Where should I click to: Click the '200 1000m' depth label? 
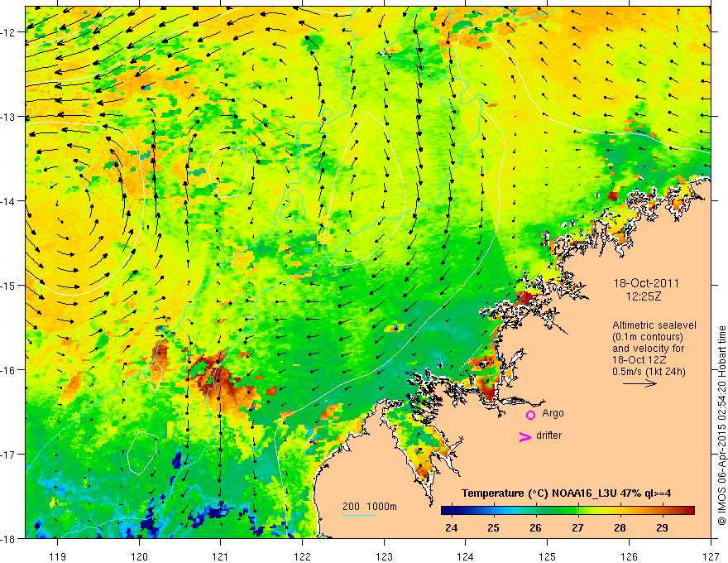click(370, 507)
